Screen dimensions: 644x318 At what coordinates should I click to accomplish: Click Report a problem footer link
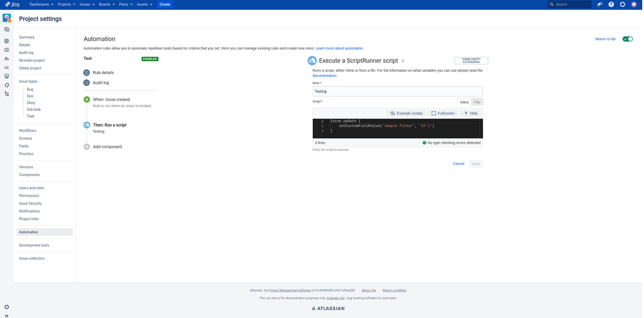395,290
